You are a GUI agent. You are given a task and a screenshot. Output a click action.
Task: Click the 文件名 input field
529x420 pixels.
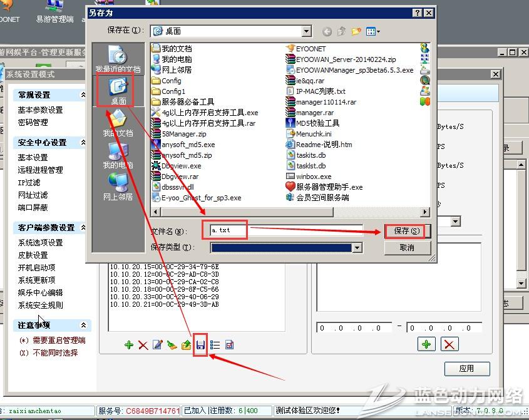[x=285, y=230]
